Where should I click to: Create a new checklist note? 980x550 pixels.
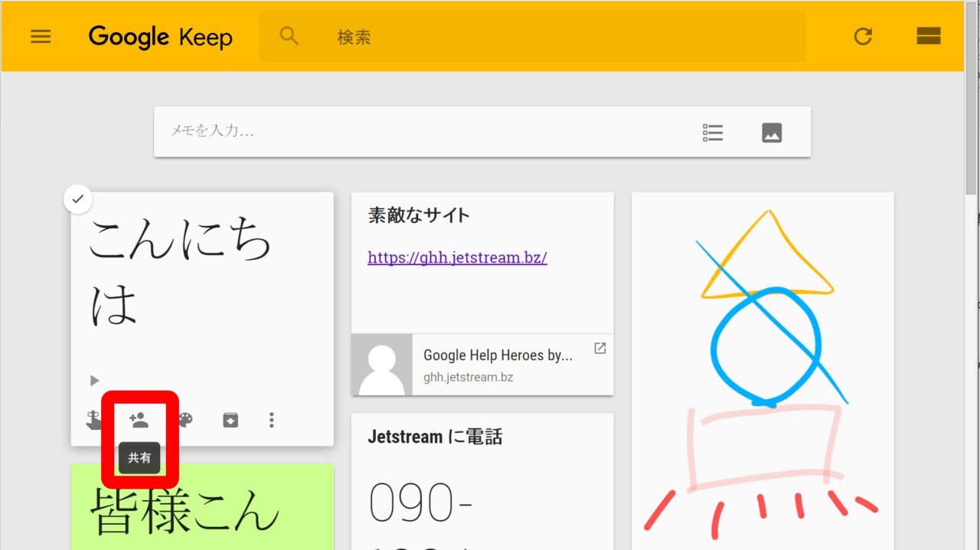[713, 133]
